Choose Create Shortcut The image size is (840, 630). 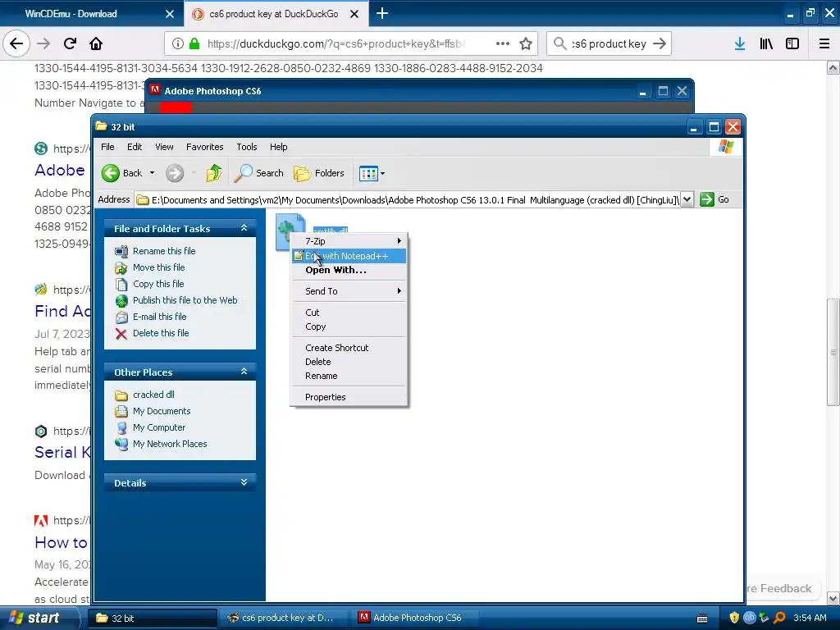(349, 348)
